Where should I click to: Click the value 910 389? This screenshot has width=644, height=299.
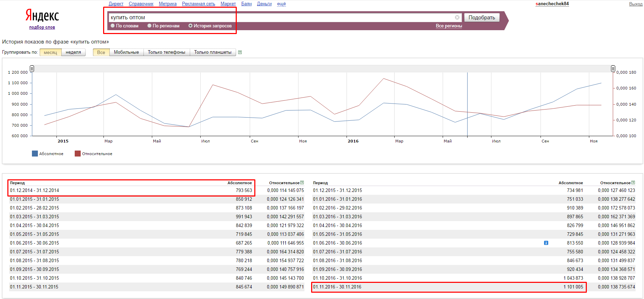pyautogui.click(x=575, y=208)
